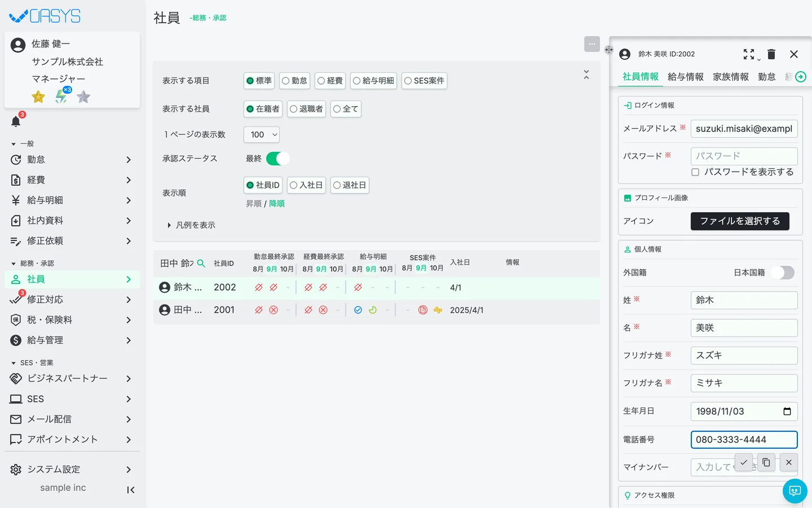The width and height of the screenshot is (812, 508).
Task: Click ファイルを選択する button
Action: (x=740, y=221)
